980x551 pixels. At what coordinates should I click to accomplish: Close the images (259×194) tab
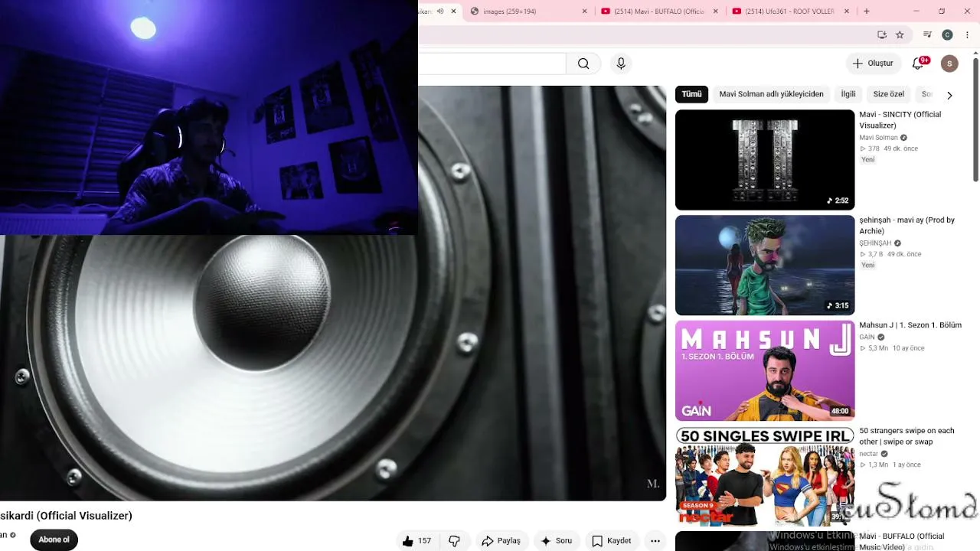pos(585,11)
